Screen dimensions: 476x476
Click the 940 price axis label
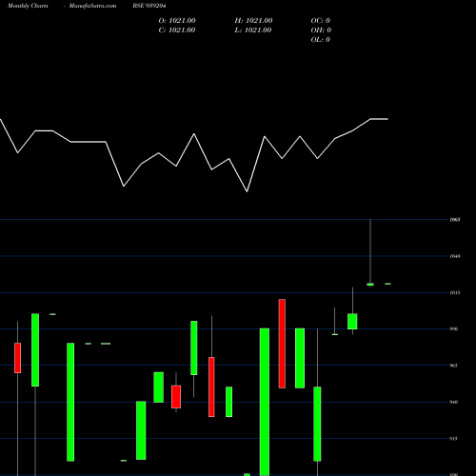(x=454, y=402)
